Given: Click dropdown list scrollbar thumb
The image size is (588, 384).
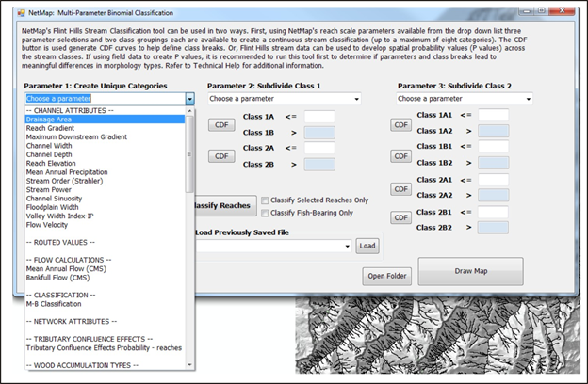Looking at the screenshot, I should 189,154.
